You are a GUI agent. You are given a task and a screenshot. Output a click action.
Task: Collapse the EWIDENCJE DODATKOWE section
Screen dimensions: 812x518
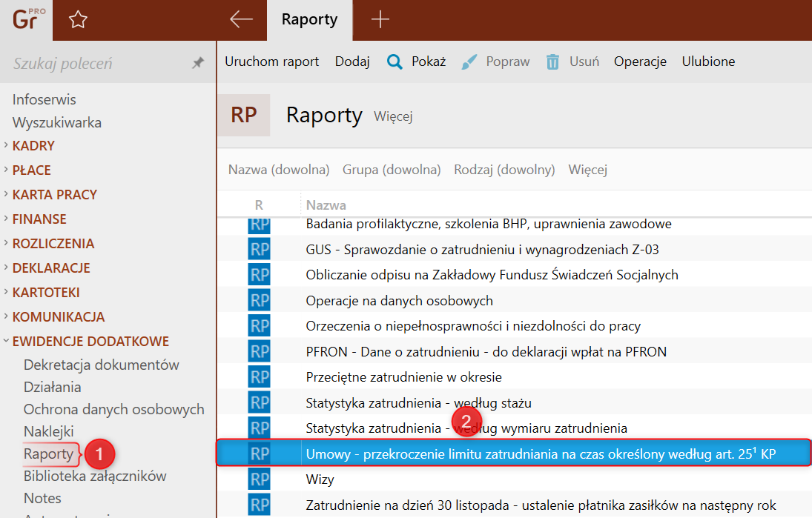click(x=90, y=342)
